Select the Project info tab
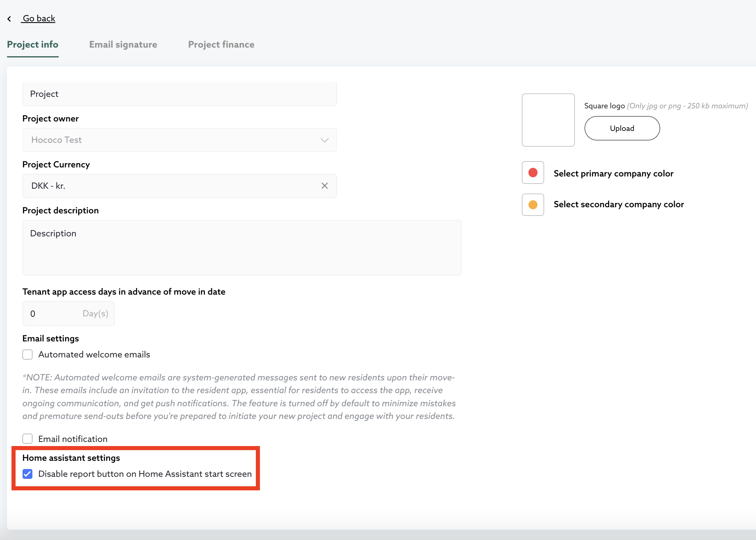756x540 pixels. pyautogui.click(x=33, y=45)
